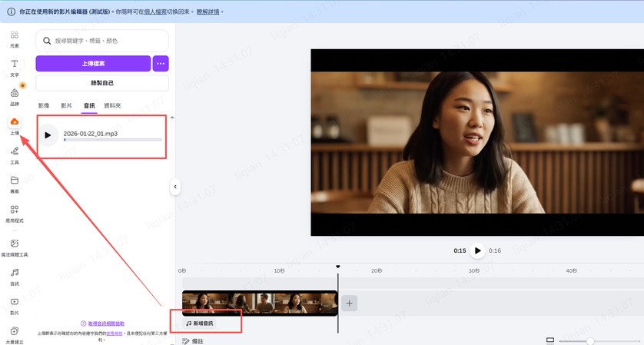Click the video preview canvas
Image resolution: width=644 pixels, height=345 pixels.
[x=477, y=142]
